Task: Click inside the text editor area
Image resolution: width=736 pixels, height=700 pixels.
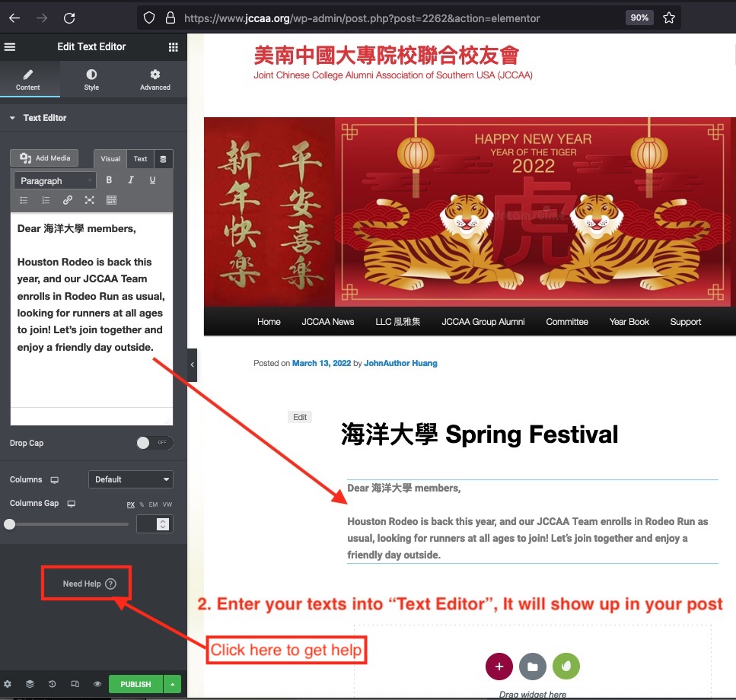Action: (x=91, y=310)
